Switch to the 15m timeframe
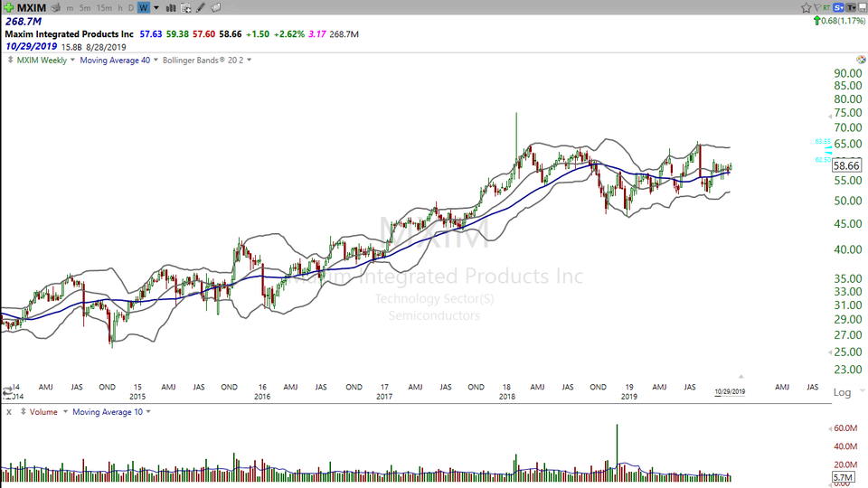 (x=104, y=8)
